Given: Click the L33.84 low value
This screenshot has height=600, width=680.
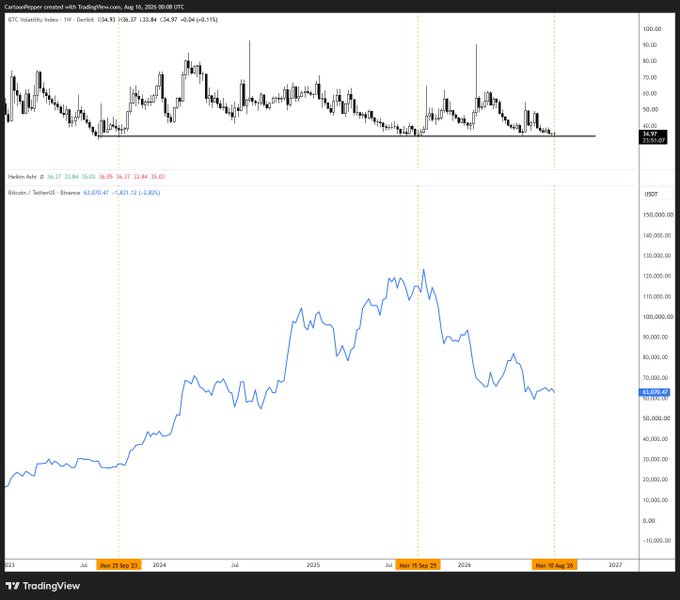Looking at the screenshot, I should click(x=147, y=20).
